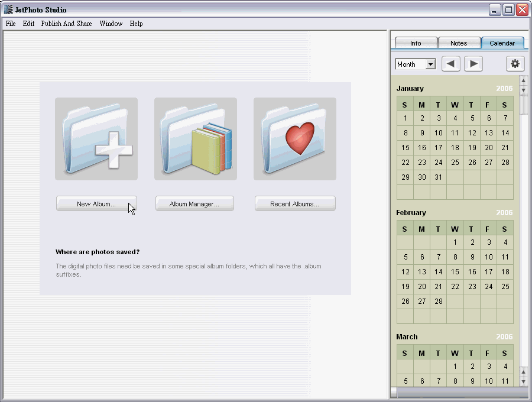Image resolution: width=532 pixels, height=402 pixels.
Task: Click the Recent Albums folder icon with heart
Action: click(295, 139)
